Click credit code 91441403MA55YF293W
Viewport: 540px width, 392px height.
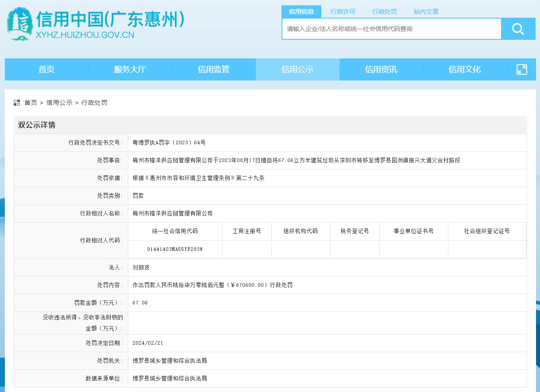[175, 249]
